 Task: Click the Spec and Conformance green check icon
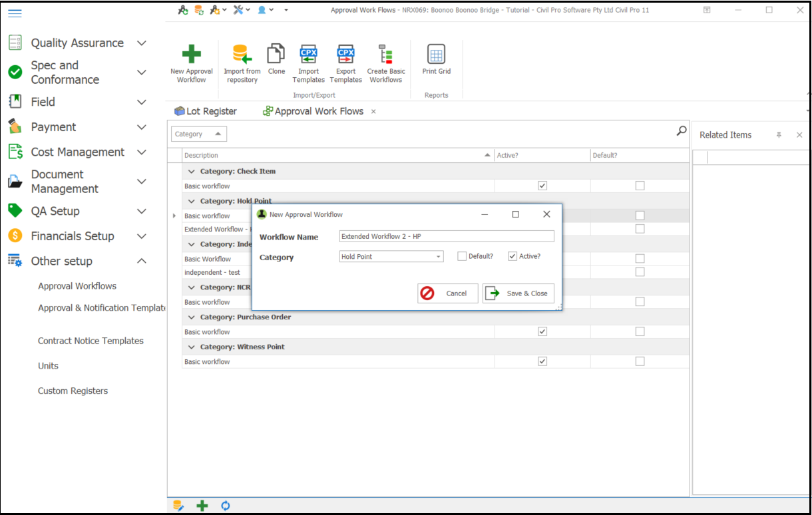15,72
